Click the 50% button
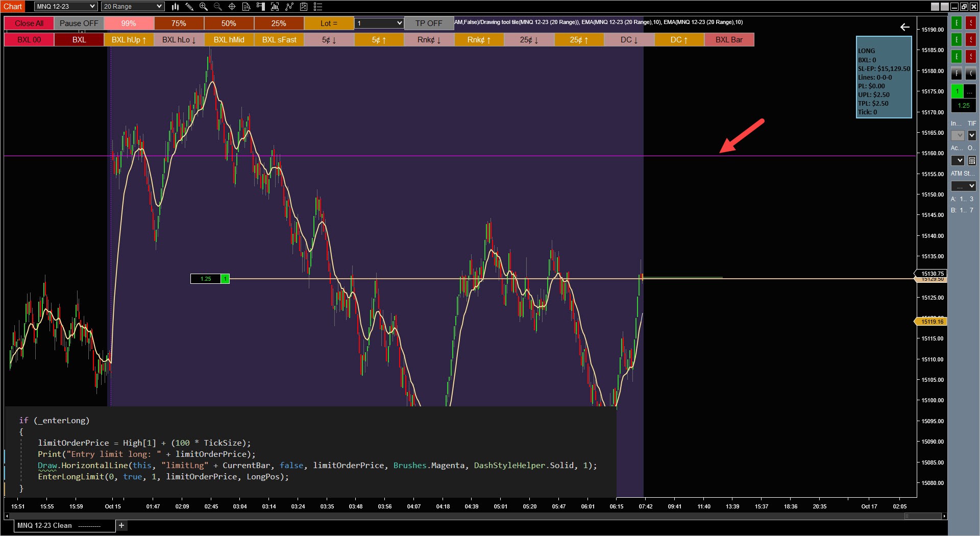 click(x=229, y=23)
